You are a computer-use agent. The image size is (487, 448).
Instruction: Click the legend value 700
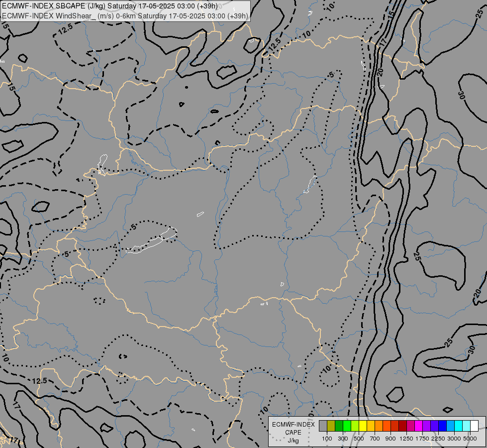tap(375, 439)
